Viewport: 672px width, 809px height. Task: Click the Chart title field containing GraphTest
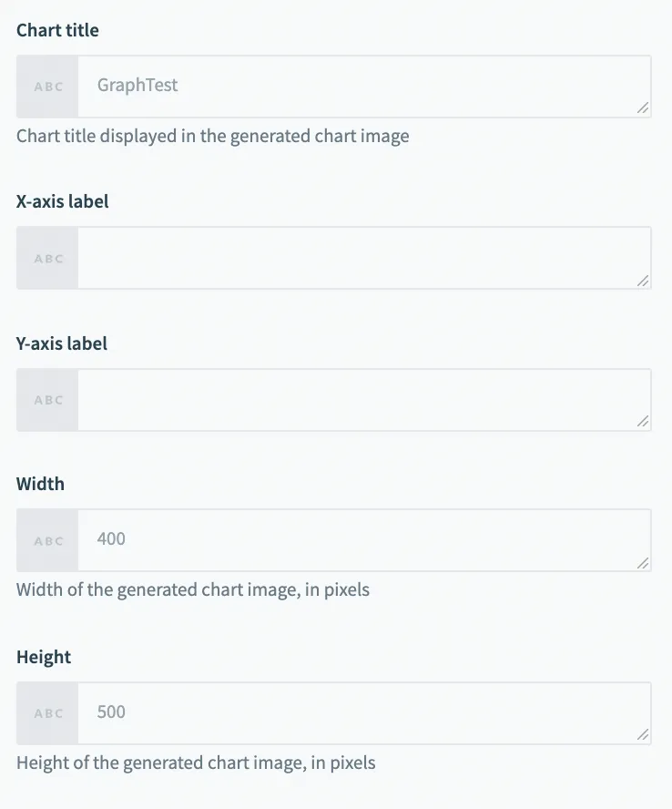(362, 87)
